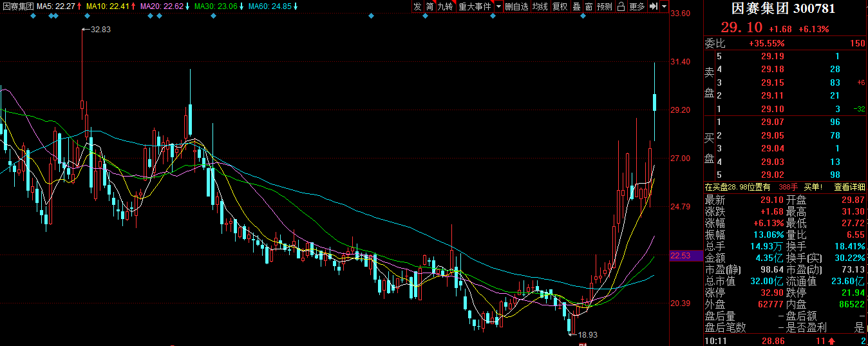
Task: Toggle 复权 price adjustment
Action: click(x=560, y=6)
